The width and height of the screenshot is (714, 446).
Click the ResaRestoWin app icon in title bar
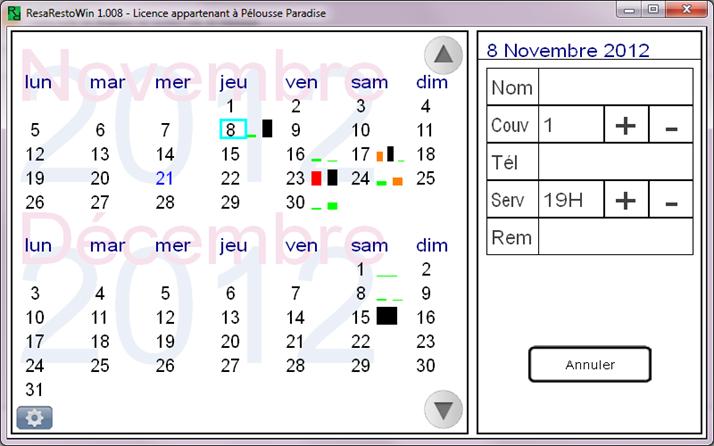point(14,13)
